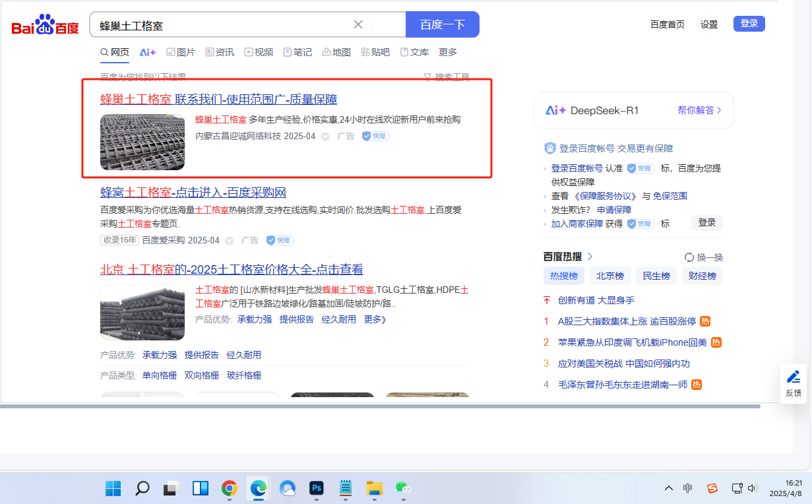
Task: Show hidden icons in system tray
Action: (x=669, y=488)
